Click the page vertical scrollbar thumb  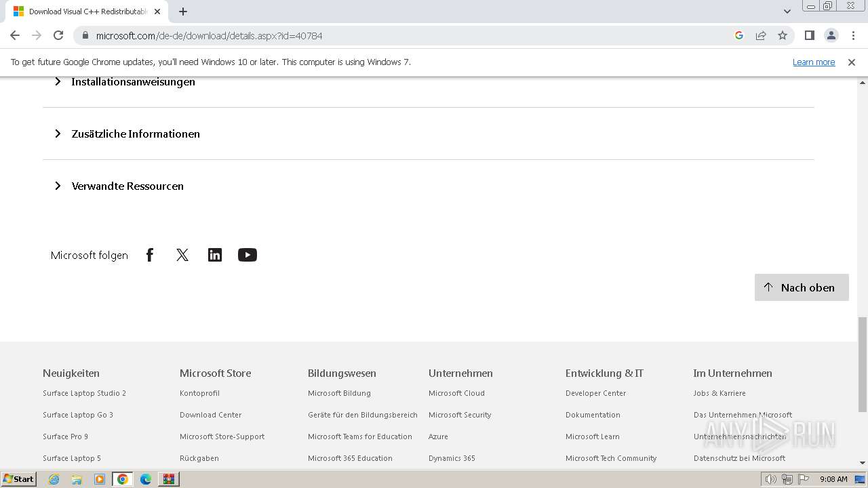point(862,363)
